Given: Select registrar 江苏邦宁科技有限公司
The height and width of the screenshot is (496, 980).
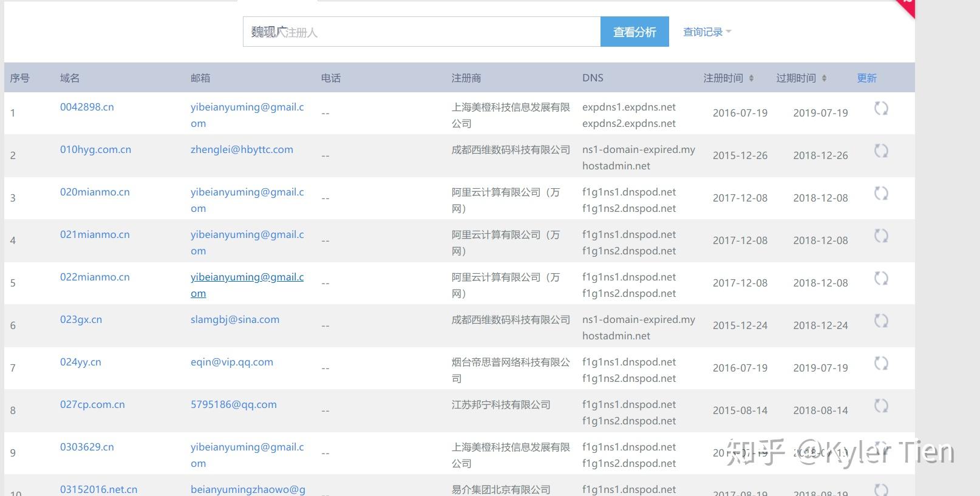Looking at the screenshot, I should (x=501, y=404).
